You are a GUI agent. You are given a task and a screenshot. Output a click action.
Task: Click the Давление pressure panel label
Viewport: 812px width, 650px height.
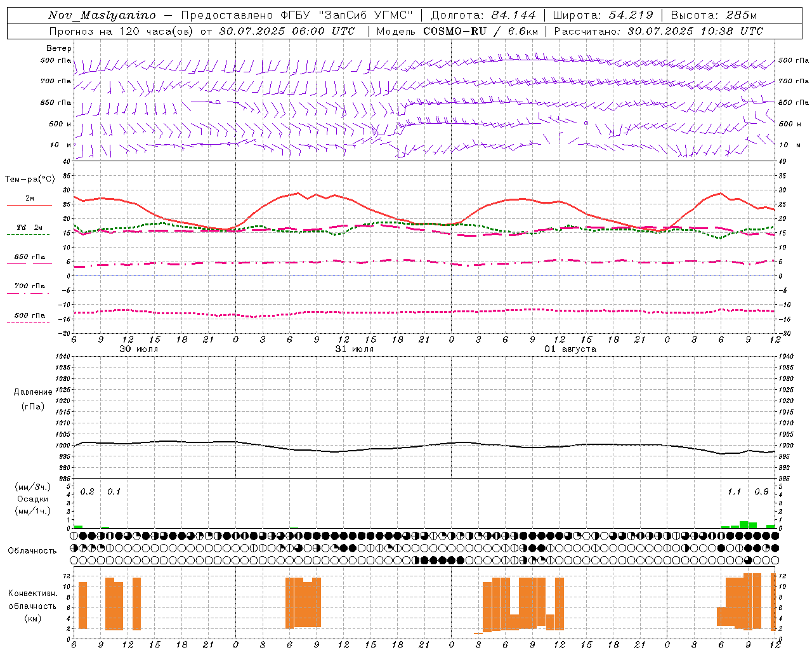coord(33,392)
